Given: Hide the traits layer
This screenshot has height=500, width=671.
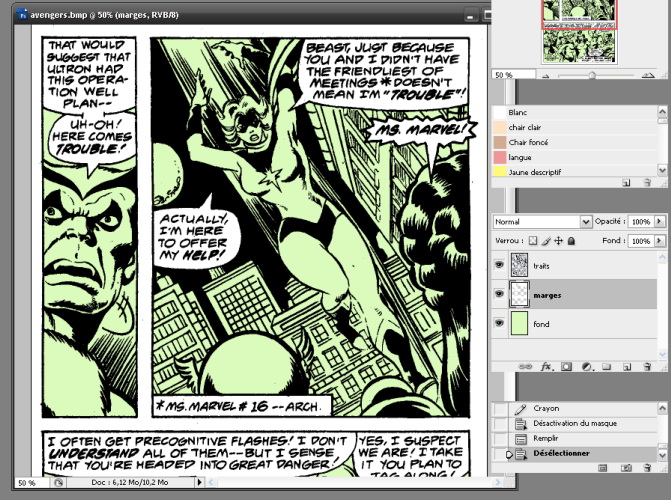Looking at the screenshot, I should [499, 265].
